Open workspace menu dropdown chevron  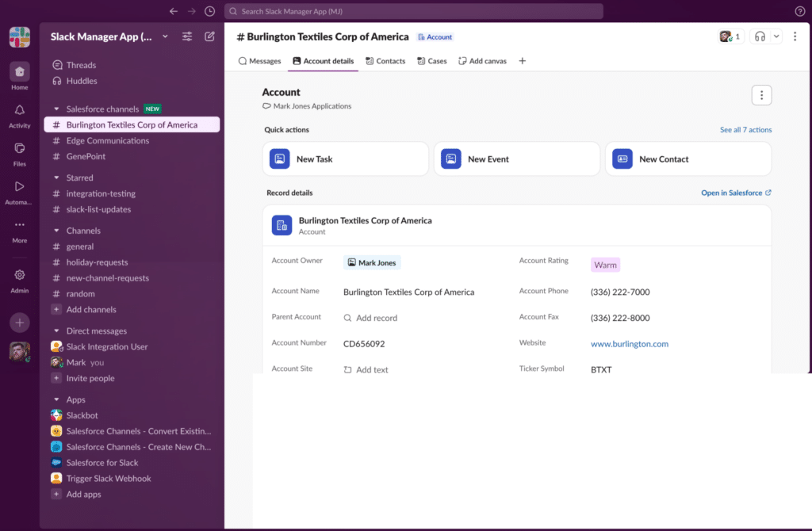click(165, 36)
